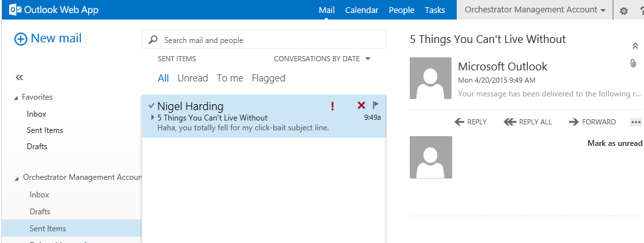Open Conversations by Date sort dropdown

tap(322, 59)
